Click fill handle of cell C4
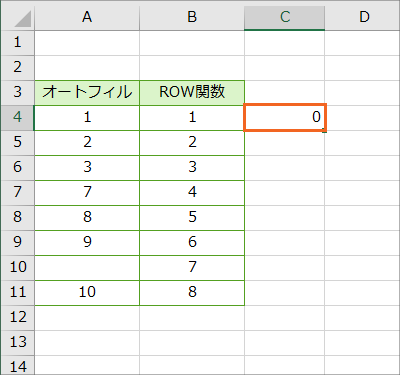400x375 pixels. 325,131
